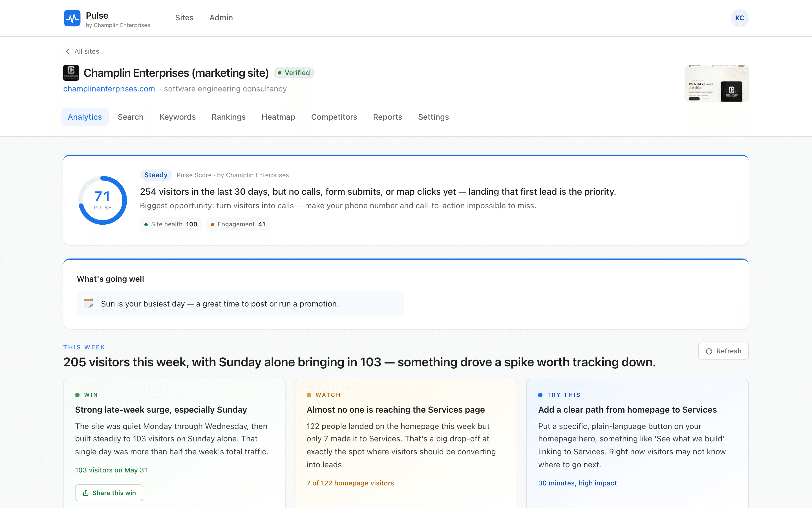The height and width of the screenshot is (508, 812).
Task: Click the blue dot beside TRY THIS label
Action: (x=540, y=395)
